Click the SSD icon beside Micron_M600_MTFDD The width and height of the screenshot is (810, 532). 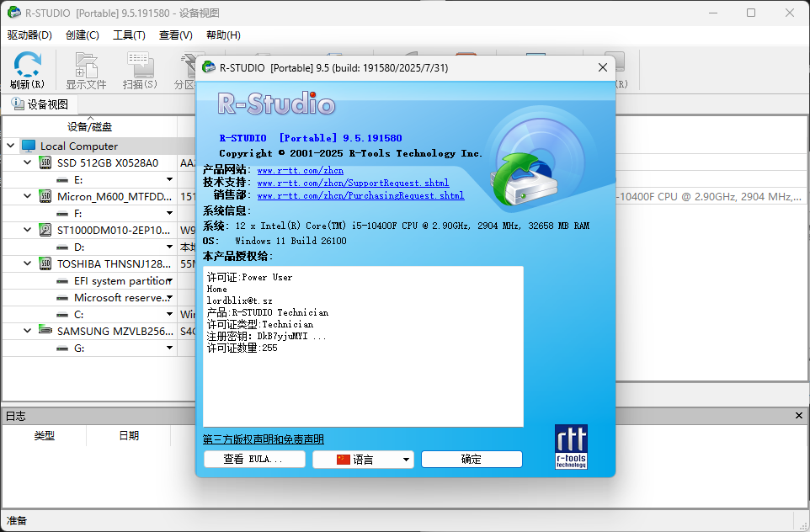[45, 196]
